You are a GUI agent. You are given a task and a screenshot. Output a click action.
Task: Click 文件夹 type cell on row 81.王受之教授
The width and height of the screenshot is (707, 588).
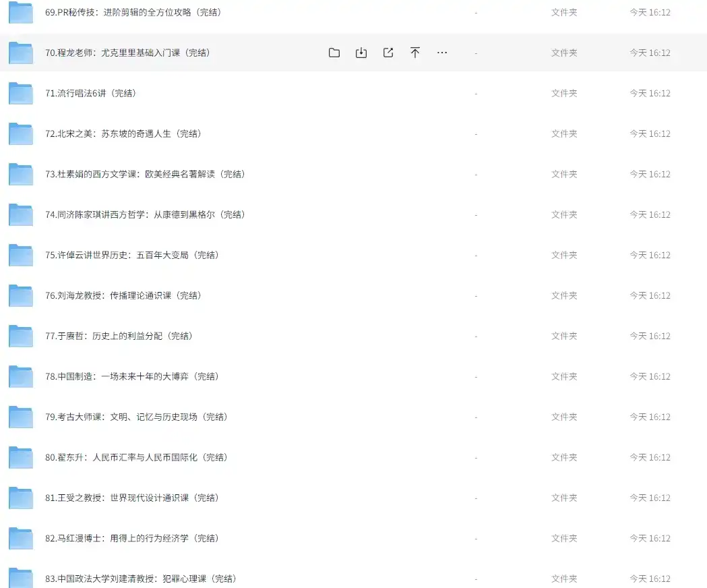pyautogui.click(x=564, y=498)
